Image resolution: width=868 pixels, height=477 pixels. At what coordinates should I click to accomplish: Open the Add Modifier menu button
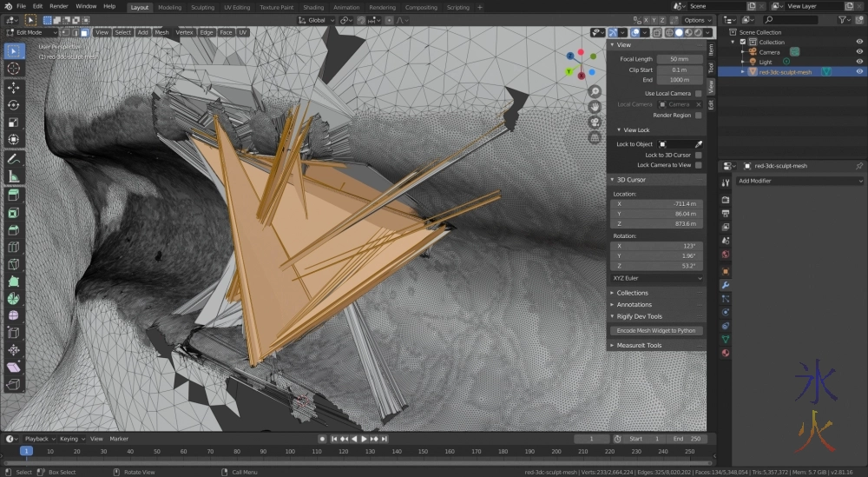pos(799,181)
